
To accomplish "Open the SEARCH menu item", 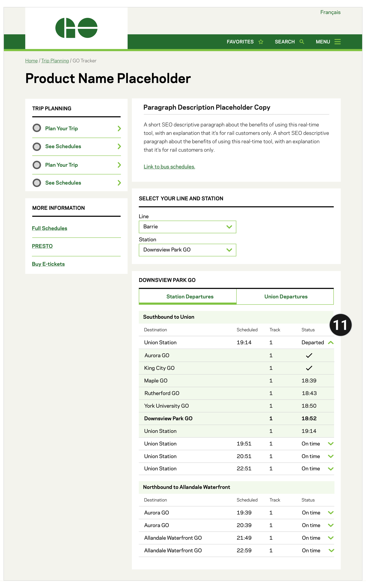I will 289,42.
